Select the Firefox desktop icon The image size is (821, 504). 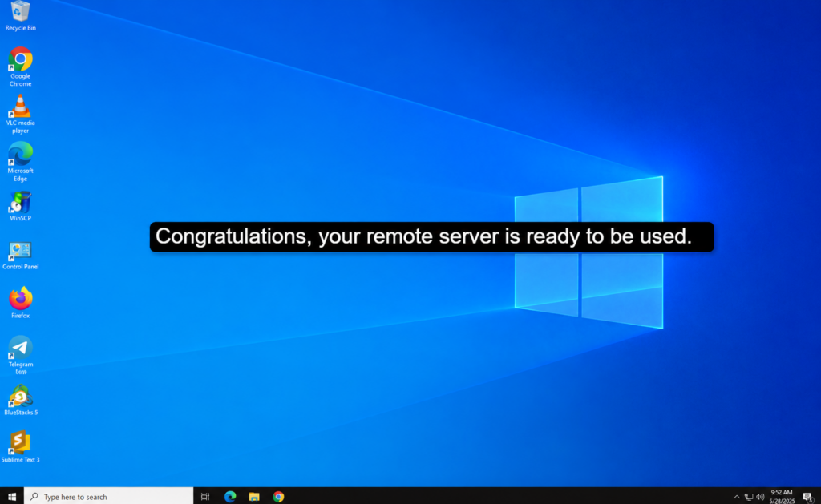[20, 303]
